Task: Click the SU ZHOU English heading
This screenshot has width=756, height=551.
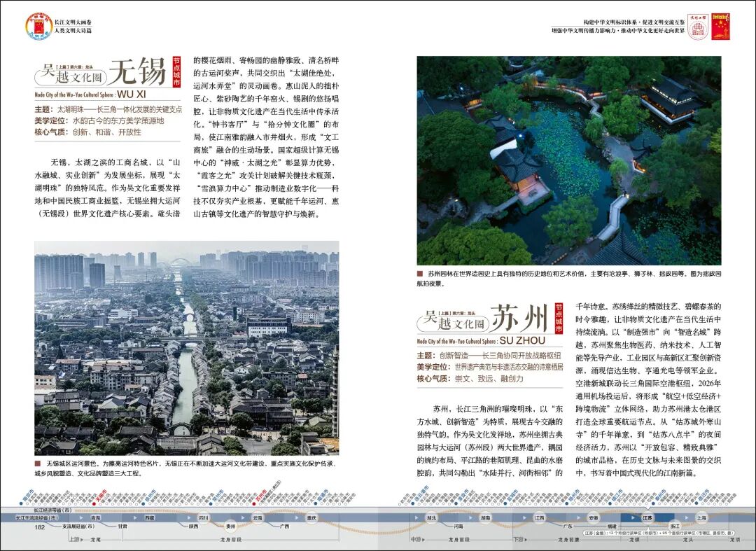Action: pyautogui.click(x=522, y=340)
